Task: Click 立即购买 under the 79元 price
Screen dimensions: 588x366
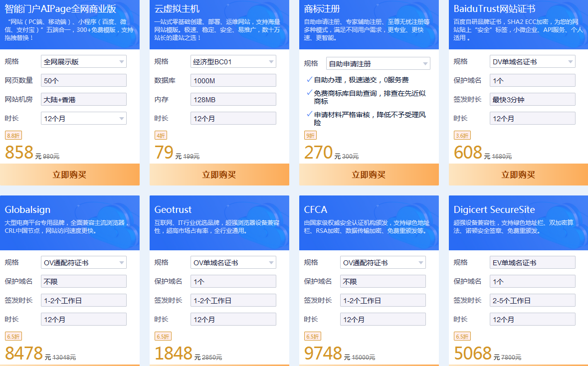Action: pos(219,175)
